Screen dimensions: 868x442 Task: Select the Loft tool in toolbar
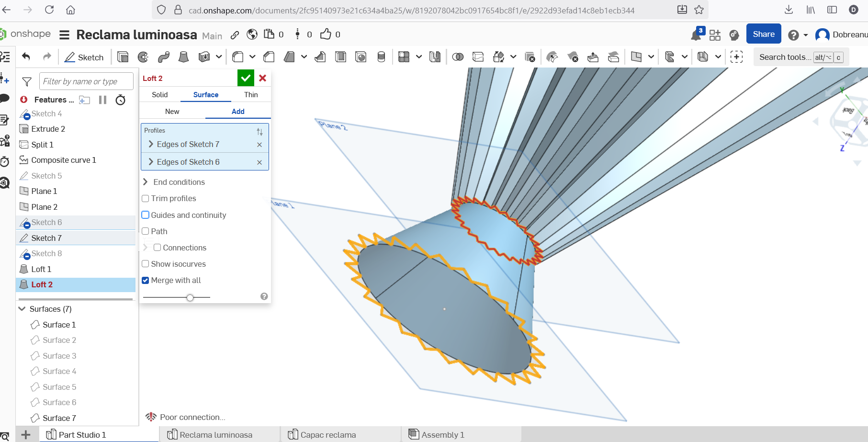183,57
